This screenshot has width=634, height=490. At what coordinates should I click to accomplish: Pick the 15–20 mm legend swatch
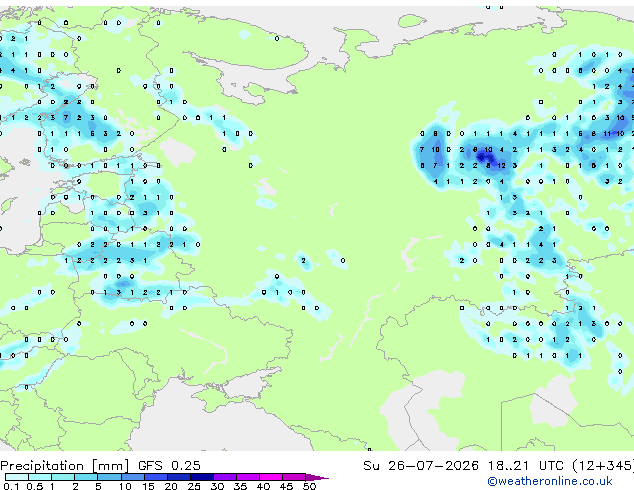click(156, 477)
